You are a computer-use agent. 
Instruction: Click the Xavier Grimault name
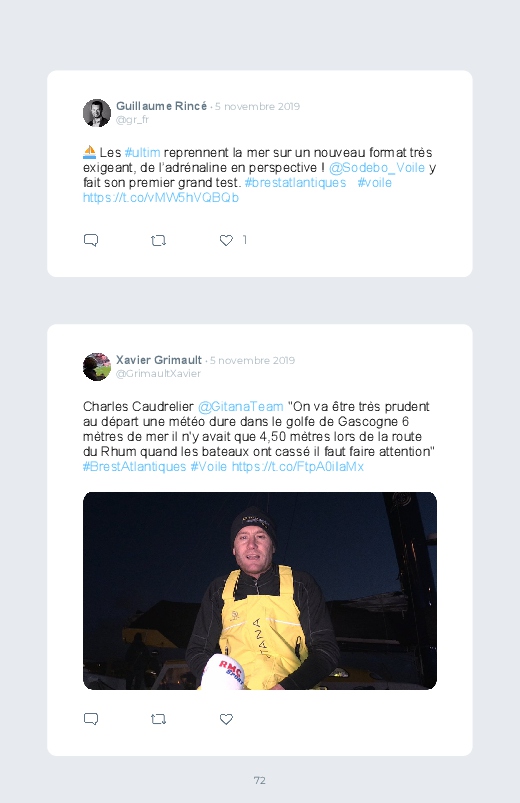pos(159,360)
